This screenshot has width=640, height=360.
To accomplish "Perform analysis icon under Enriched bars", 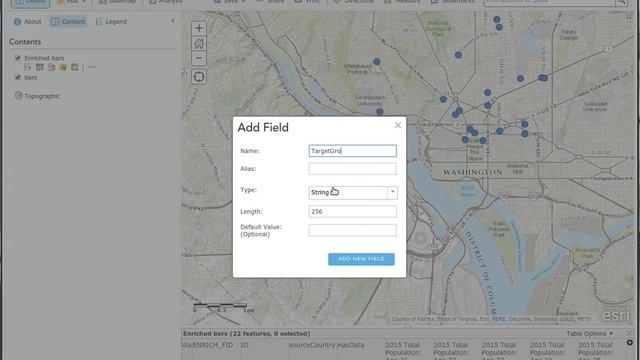I will click(75, 67).
